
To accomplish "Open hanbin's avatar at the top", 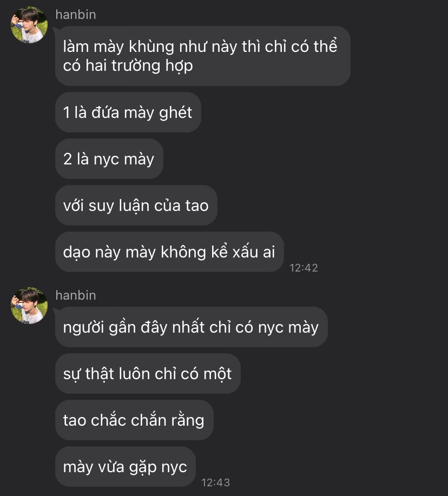I will (x=29, y=25).
